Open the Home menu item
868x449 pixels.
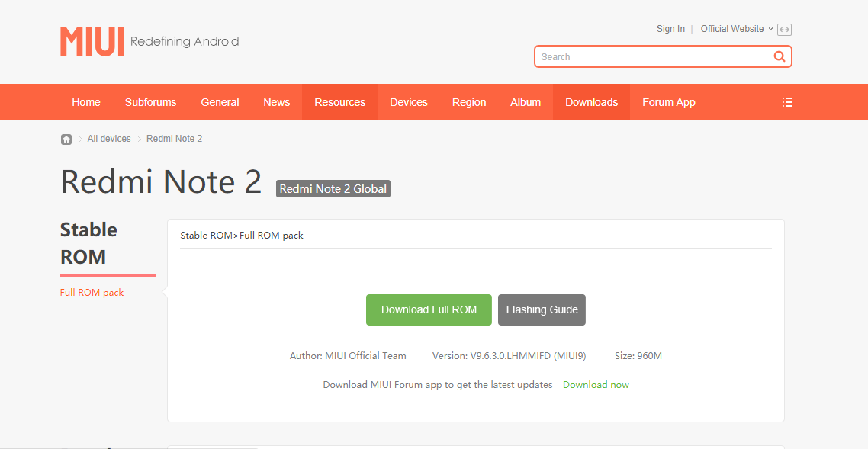click(86, 102)
